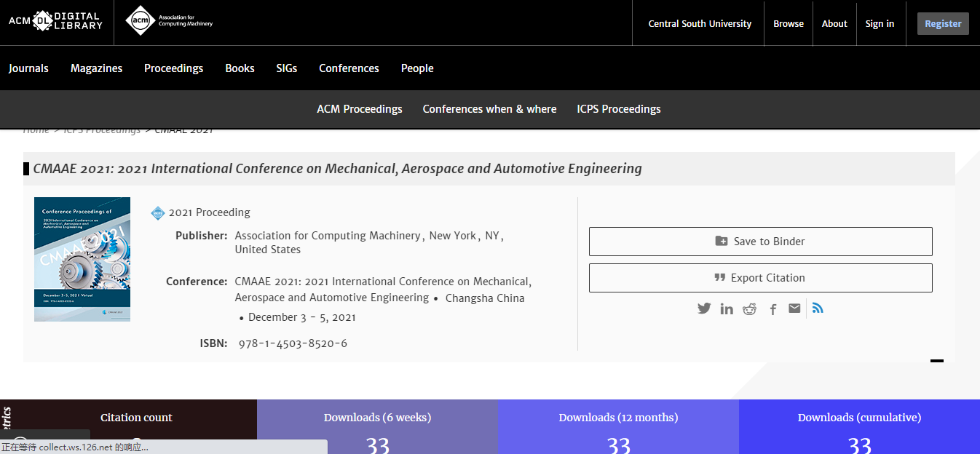The height and width of the screenshot is (454, 980).
Task: Open the Proceedings menu
Action: click(173, 68)
